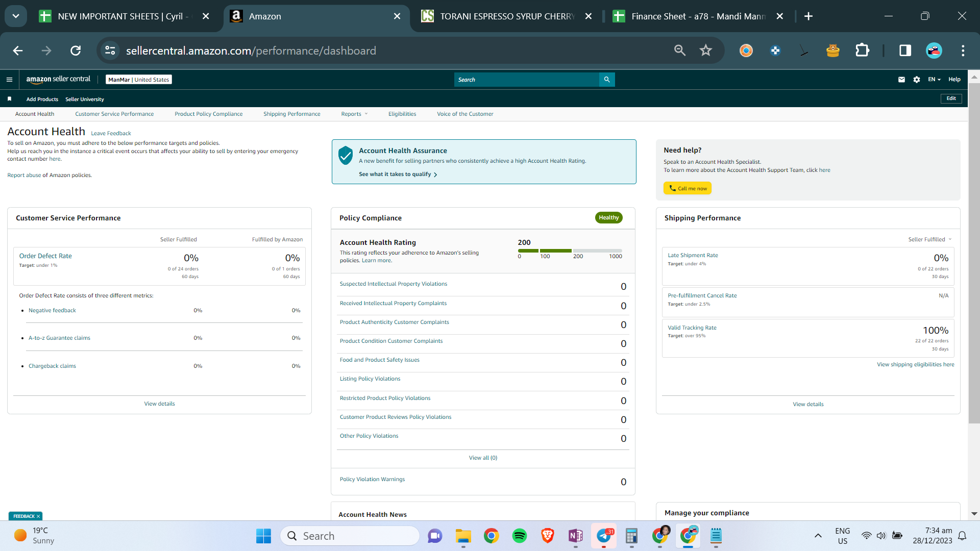This screenshot has width=980, height=551.
Task: Expand the Reports dropdown menu
Action: pyautogui.click(x=354, y=114)
